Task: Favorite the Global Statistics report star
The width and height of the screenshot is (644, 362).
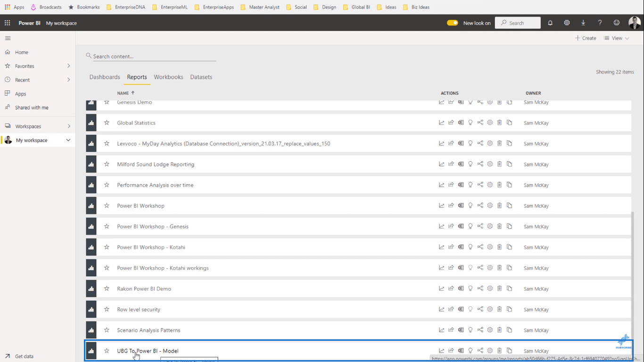Action: (107, 123)
